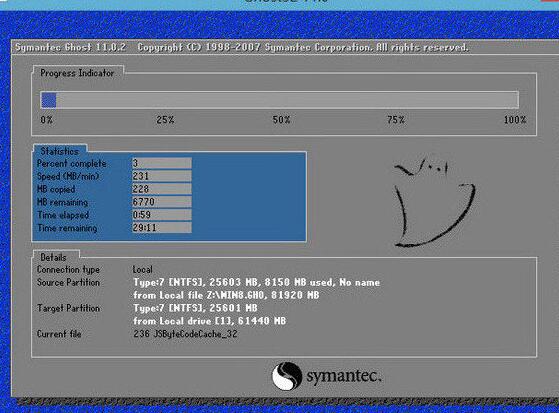Click the Statistics panel heading
The width and height of the screenshot is (559, 413).
pyautogui.click(x=60, y=151)
